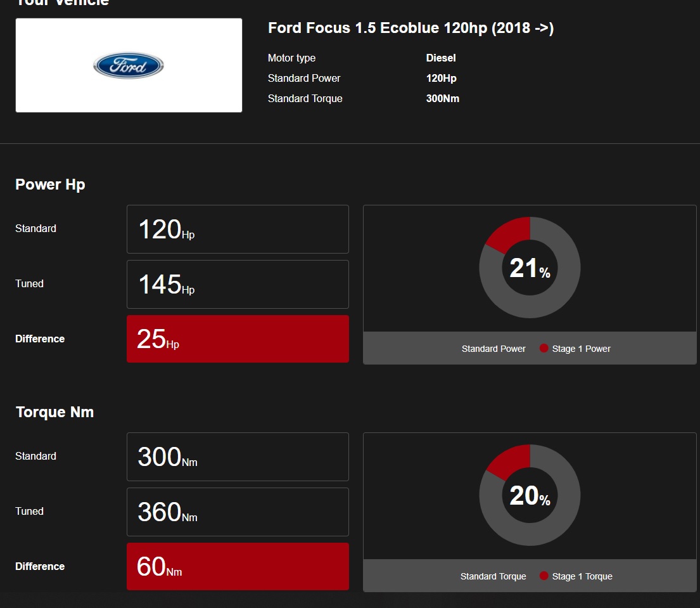Click the Power Hp section heading
This screenshot has height=608, width=700.
pos(50,184)
